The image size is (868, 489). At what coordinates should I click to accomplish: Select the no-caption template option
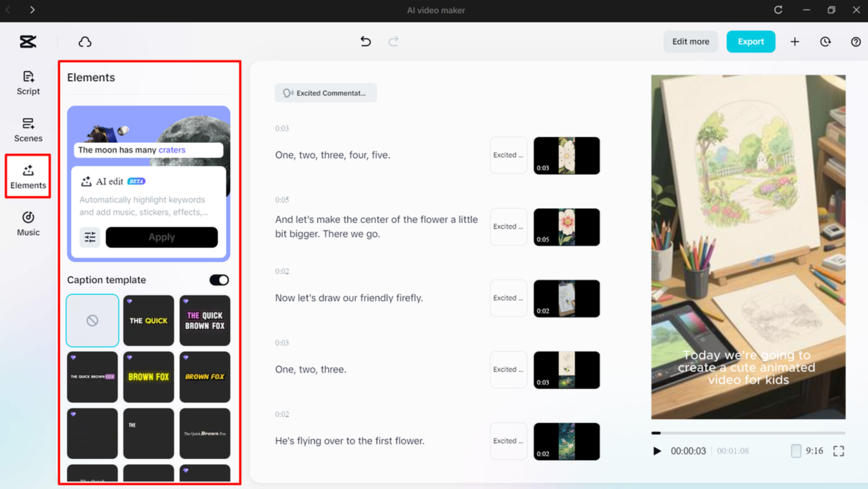click(x=92, y=320)
